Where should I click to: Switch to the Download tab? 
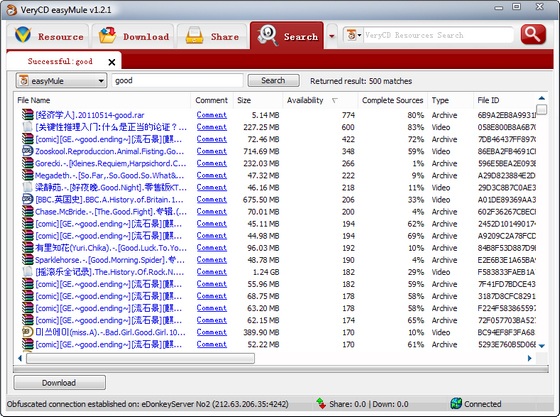pyautogui.click(x=133, y=36)
